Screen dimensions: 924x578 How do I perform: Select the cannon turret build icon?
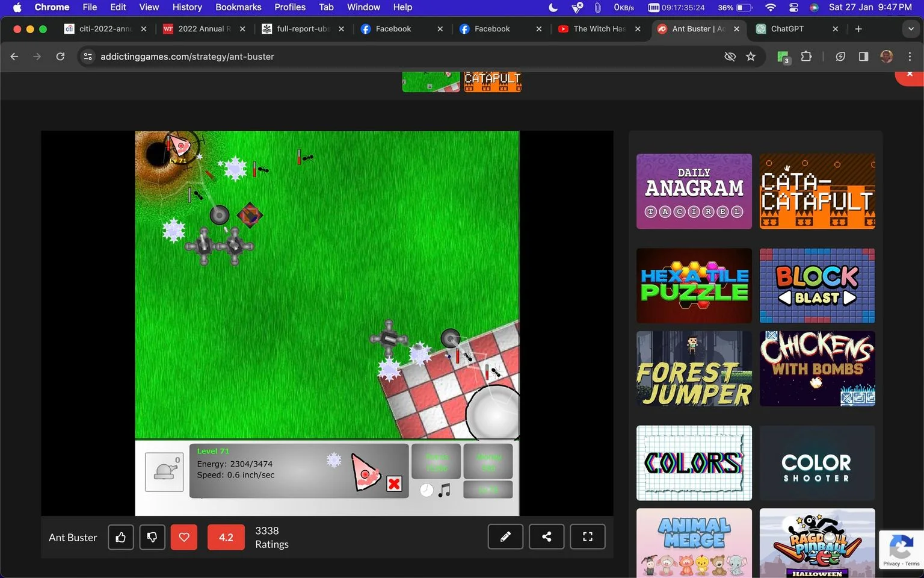click(x=164, y=471)
